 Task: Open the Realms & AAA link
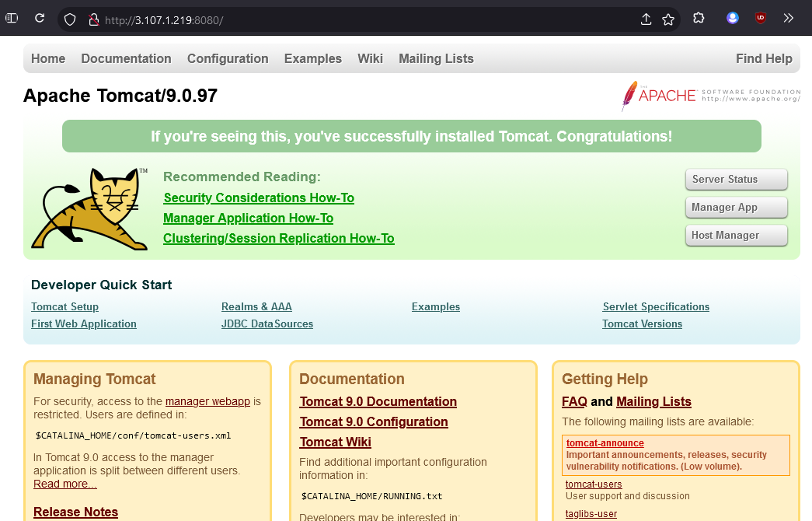[x=257, y=307]
